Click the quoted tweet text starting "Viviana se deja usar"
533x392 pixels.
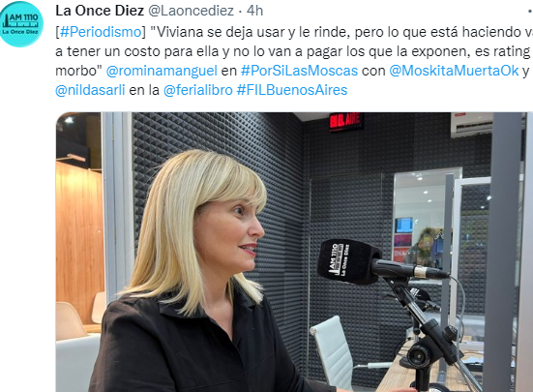point(294,51)
